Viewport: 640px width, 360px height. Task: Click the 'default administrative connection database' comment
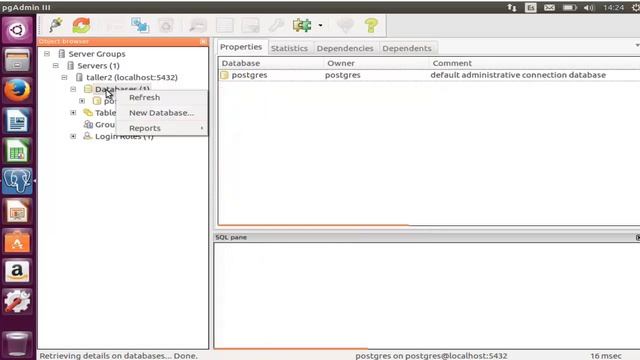[x=518, y=75]
